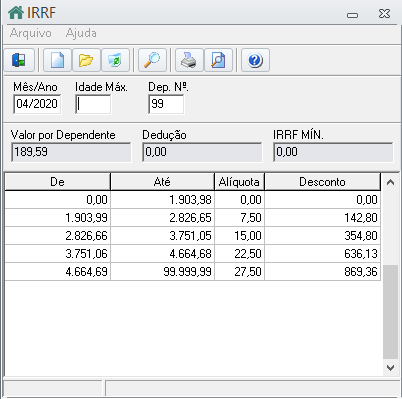
Task: Create a new record with blank page icon
Action: click(57, 60)
